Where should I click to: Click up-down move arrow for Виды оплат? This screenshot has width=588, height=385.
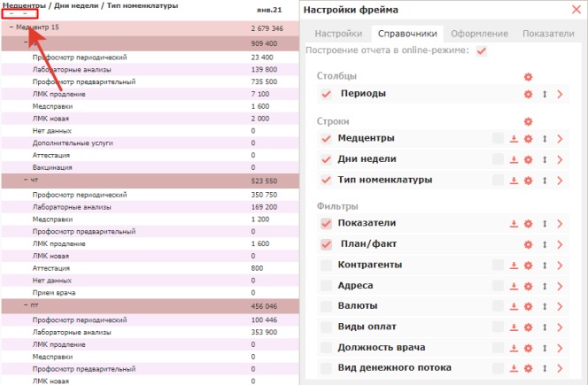coord(545,327)
